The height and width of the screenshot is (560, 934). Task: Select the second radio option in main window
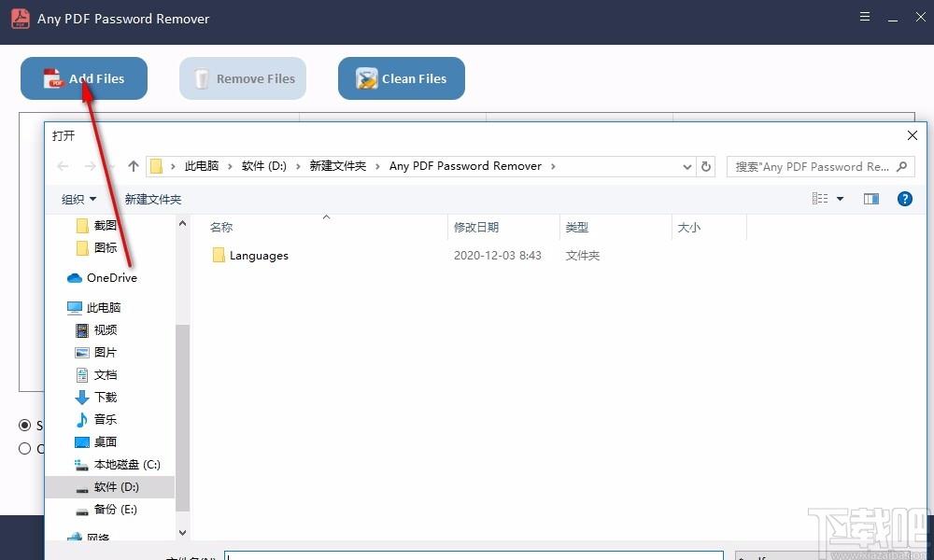coord(24,448)
